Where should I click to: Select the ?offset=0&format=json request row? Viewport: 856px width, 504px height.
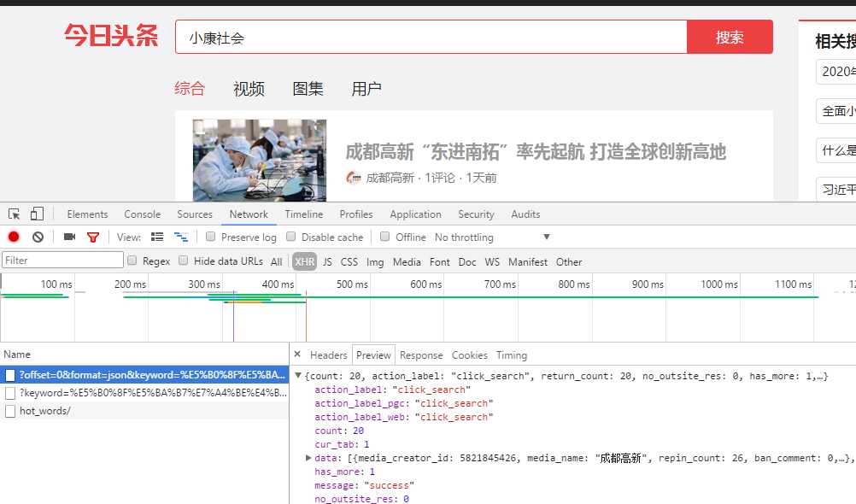(x=144, y=375)
